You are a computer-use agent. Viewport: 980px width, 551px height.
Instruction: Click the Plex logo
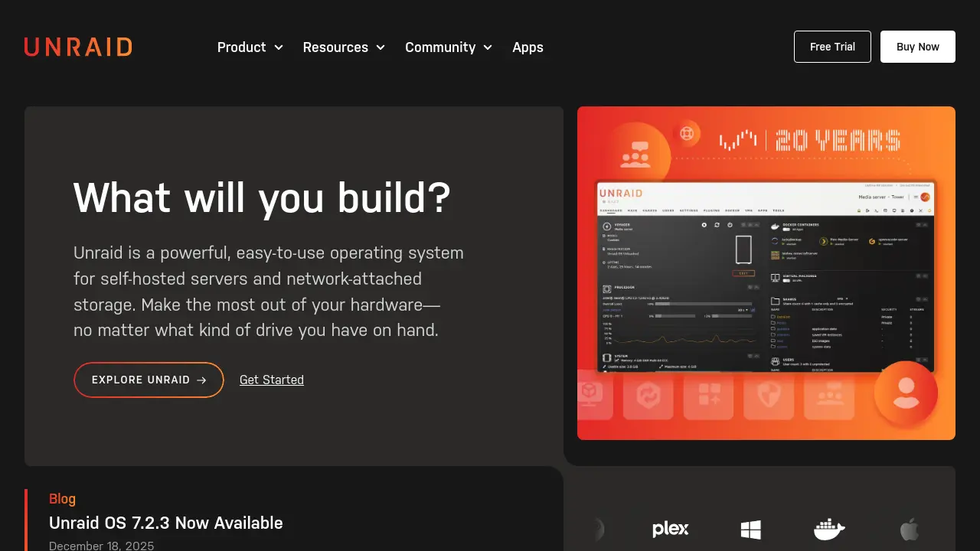tap(671, 529)
